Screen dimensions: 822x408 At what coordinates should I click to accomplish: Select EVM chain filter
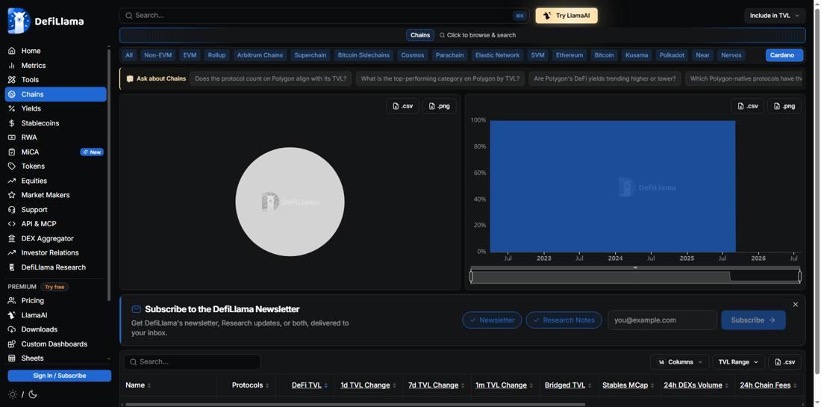coord(190,55)
